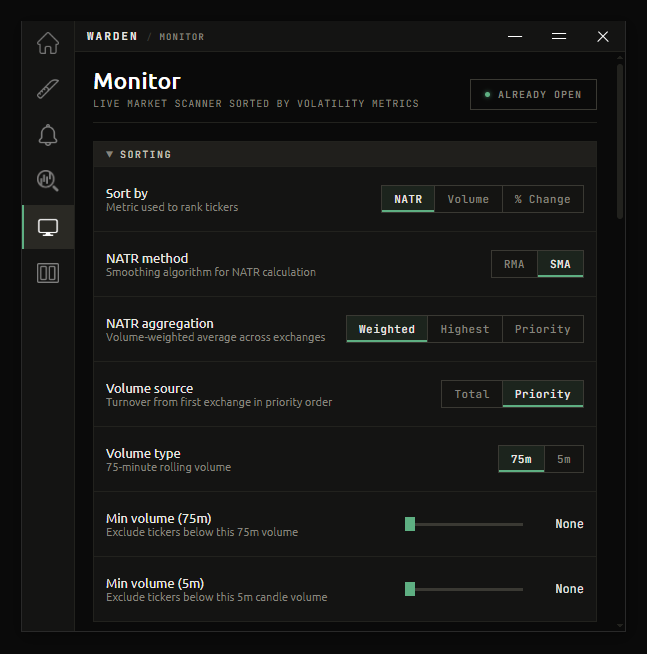Viewport: 647px width, 654px height.
Task: Select the ruler measure tool icon
Action: (x=48, y=89)
